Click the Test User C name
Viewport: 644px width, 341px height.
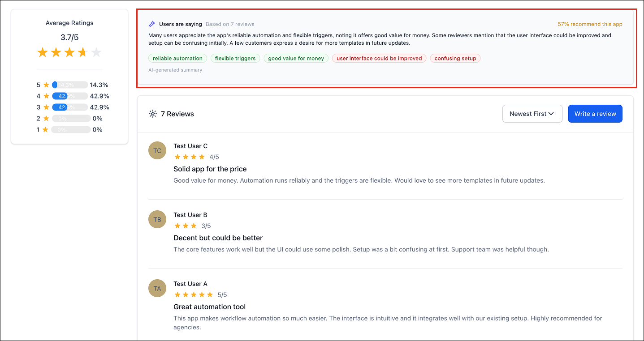[190, 146]
